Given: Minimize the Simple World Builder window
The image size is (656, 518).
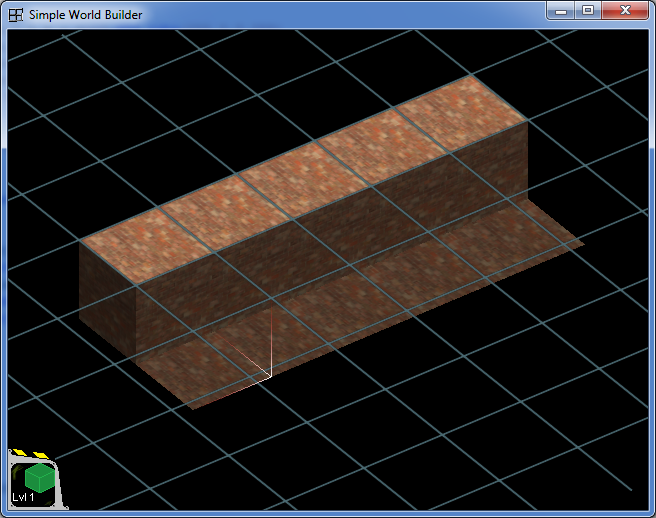Looking at the screenshot, I should 561,10.
